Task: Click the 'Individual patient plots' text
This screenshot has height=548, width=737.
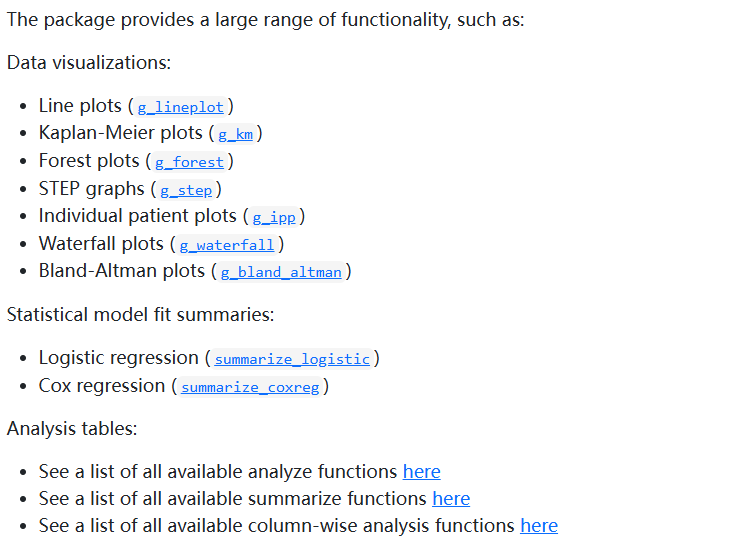Action: point(140,216)
